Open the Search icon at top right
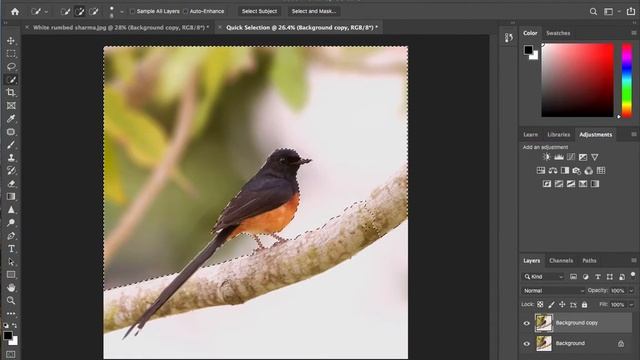The image size is (640, 360). tap(593, 12)
